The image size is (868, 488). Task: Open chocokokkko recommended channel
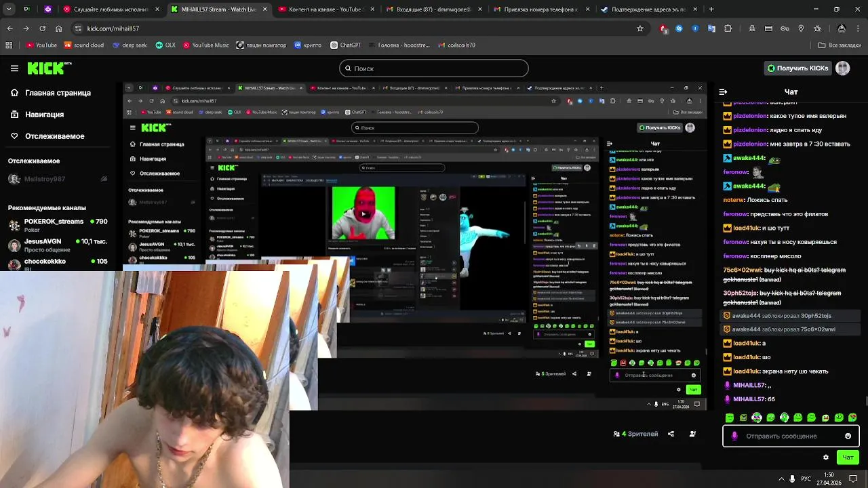(x=58, y=264)
